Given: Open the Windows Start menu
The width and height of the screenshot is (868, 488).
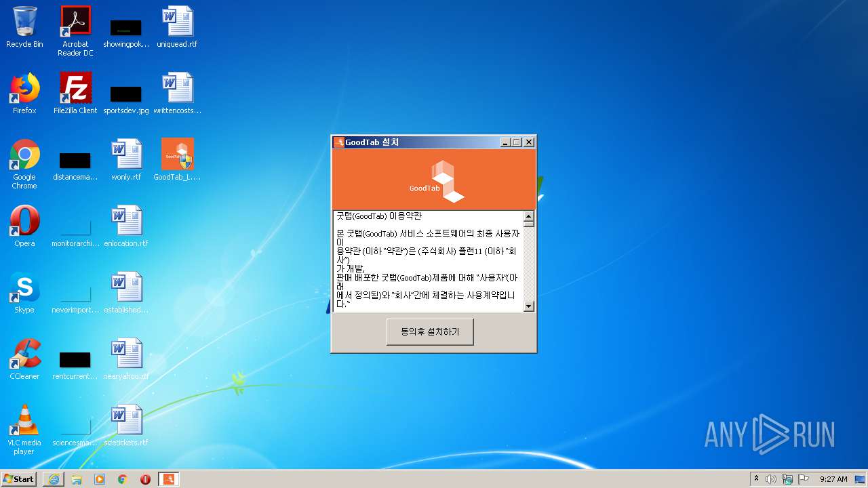Looking at the screenshot, I should click(18, 479).
